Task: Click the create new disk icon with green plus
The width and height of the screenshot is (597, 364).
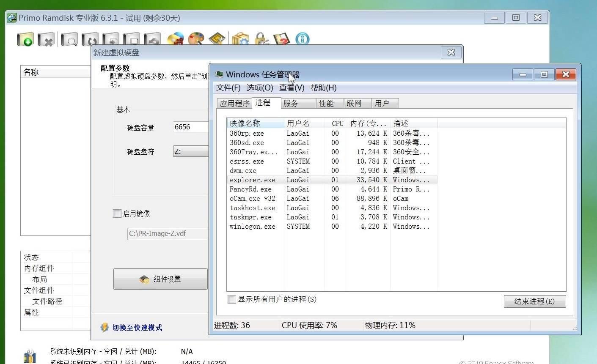Action: pos(25,39)
